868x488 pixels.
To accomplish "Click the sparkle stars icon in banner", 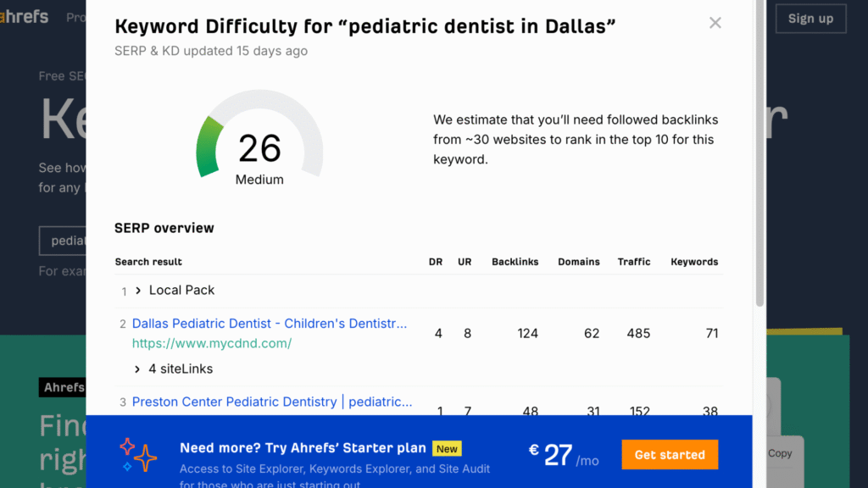I will click(138, 455).
